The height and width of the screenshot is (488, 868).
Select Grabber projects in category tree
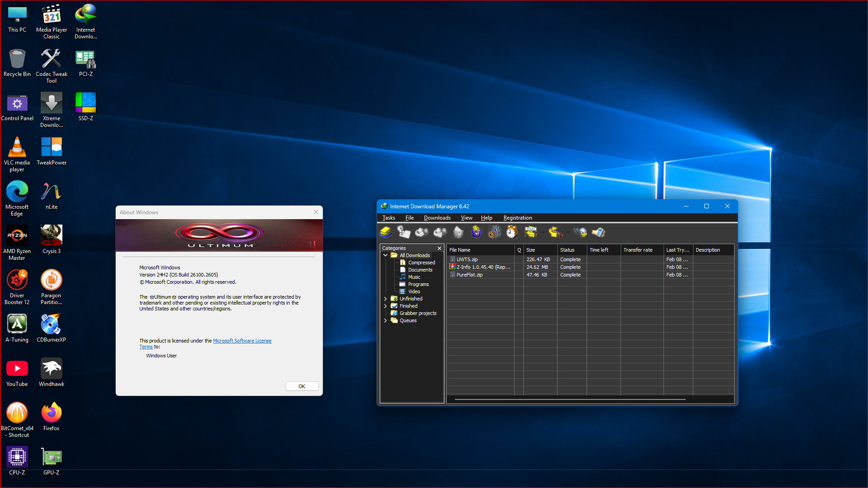point(418,313)
